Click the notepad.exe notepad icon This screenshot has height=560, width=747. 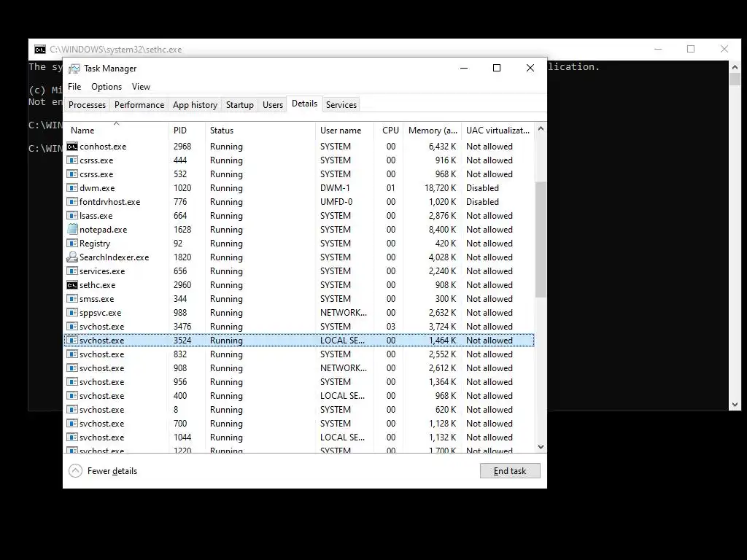pos(72,230)
